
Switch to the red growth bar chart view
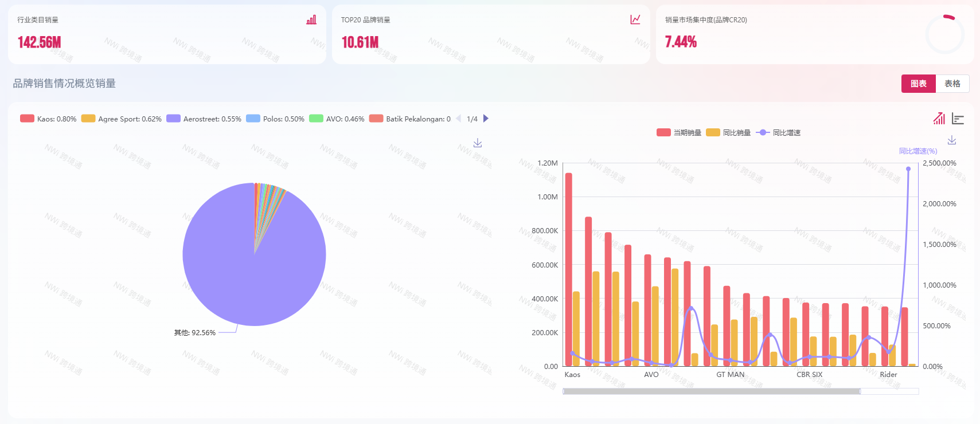coord(939,119)
